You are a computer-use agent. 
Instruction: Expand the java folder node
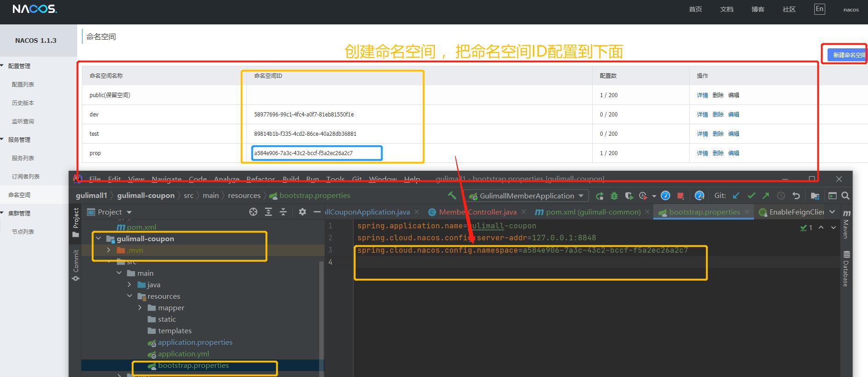point(130,284)
